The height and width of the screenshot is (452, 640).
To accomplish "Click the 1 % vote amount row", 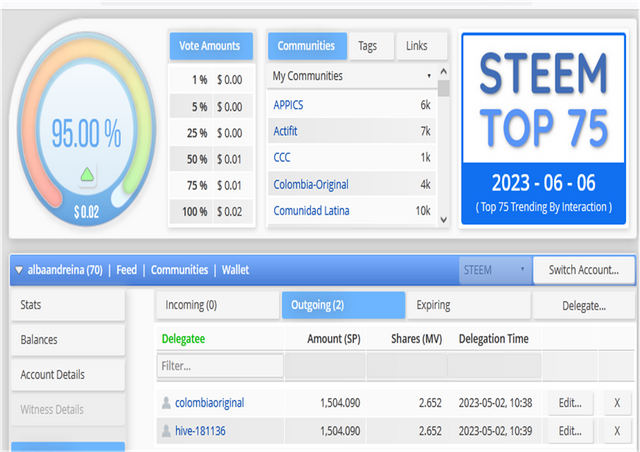I will [212, 80].
